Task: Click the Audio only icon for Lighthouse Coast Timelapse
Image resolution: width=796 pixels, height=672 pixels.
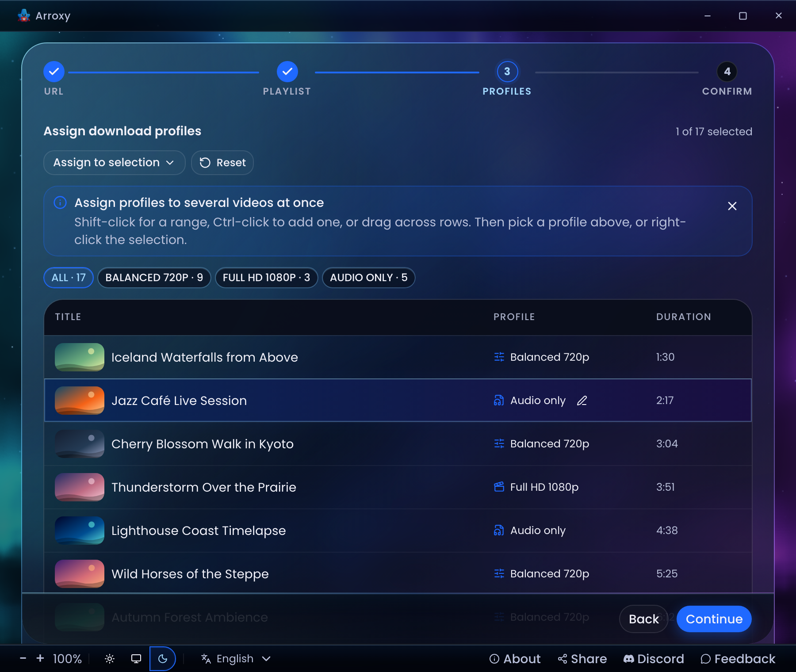Action: coord(499,531)
